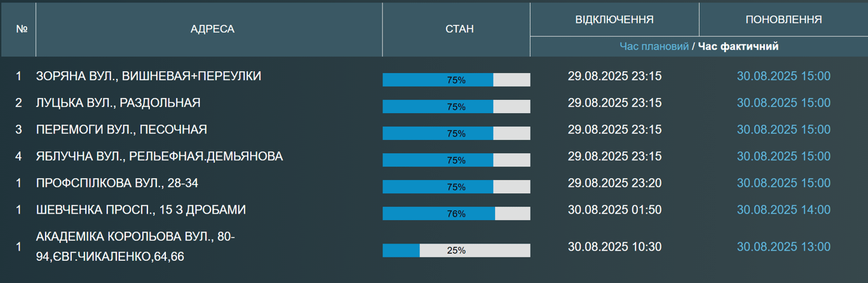Click the ШЕВЧЕНКА ПРОСП., 15 З ДРОБАМИ address

pos(141,210)
